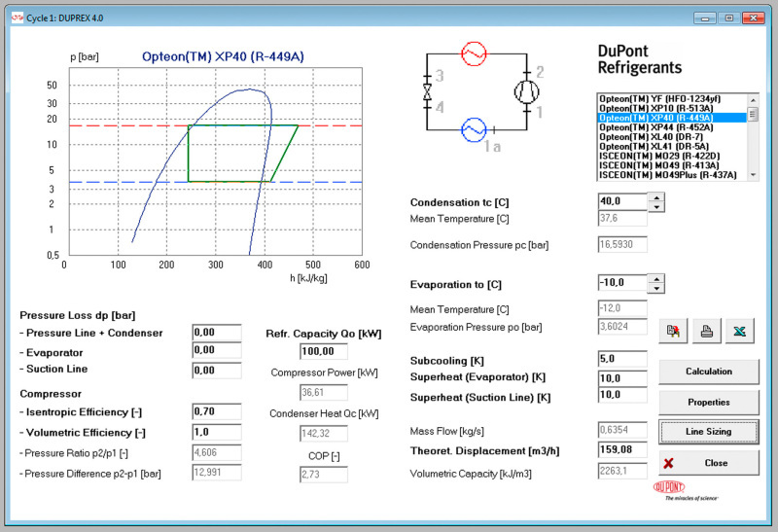Click the Volumetric Capacity value 2263,1
778x532 pixels.
(622, 471)
